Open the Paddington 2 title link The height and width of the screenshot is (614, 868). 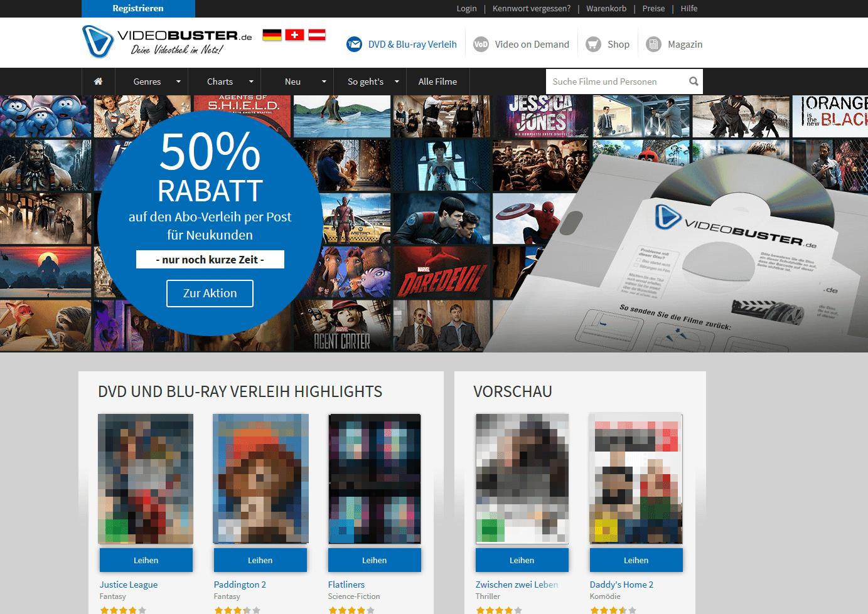tap(240, 585)
